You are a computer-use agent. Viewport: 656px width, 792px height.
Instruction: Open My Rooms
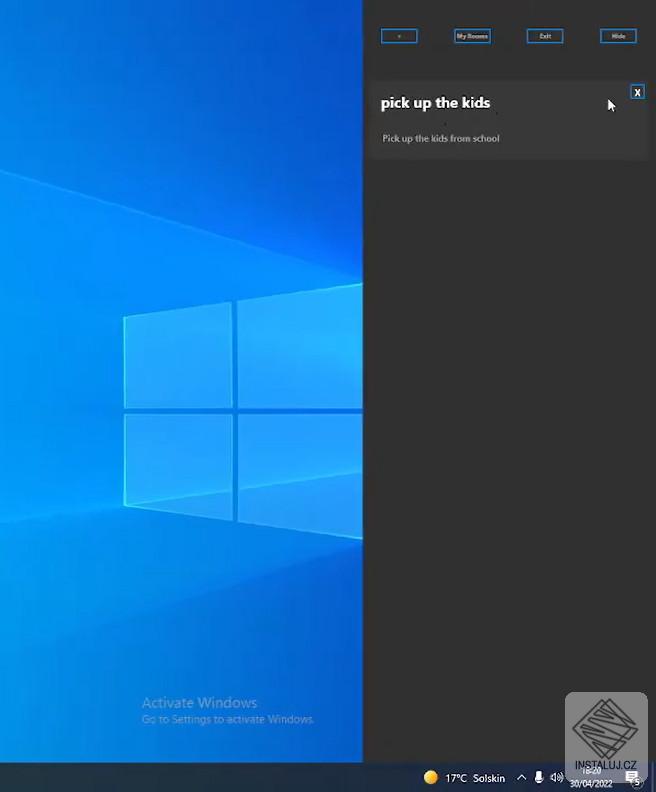coord(472,36)
